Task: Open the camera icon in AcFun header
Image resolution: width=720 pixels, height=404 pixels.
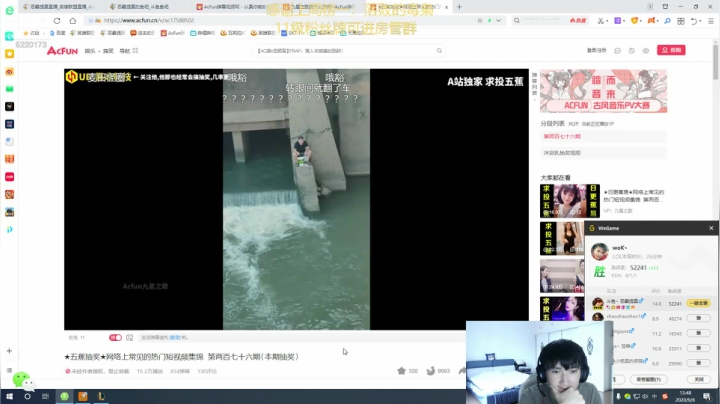Action: [x=646, y=50]
